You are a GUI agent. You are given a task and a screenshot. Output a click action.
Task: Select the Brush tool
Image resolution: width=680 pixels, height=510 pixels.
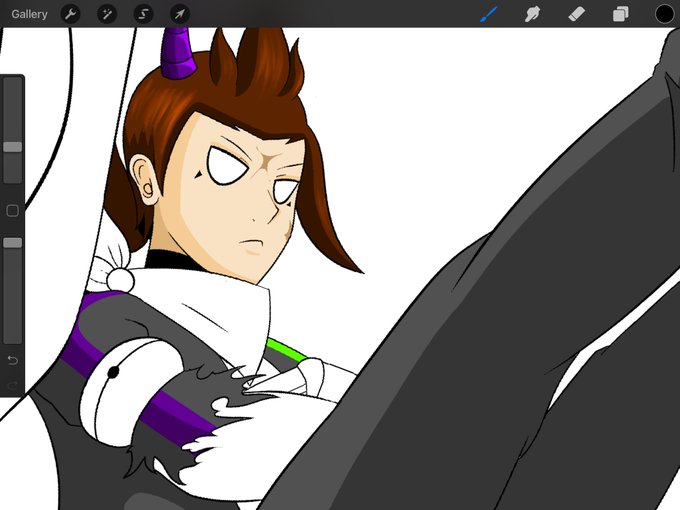489,14
